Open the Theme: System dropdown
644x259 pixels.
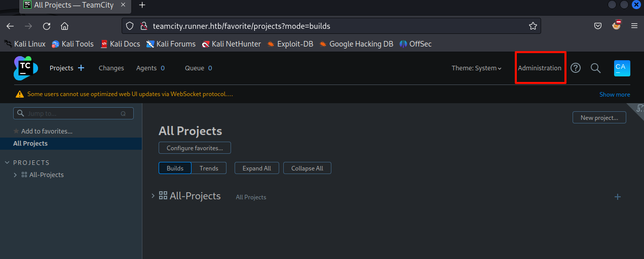[x=476, y=68]
